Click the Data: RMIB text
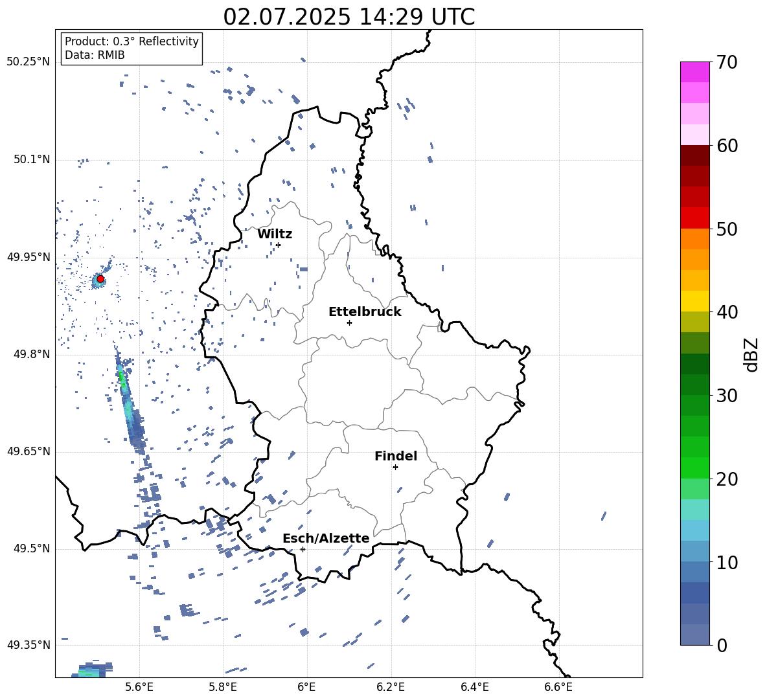Image resolution: width=767 pixels, height=700 pixels. tap(95, 55)
